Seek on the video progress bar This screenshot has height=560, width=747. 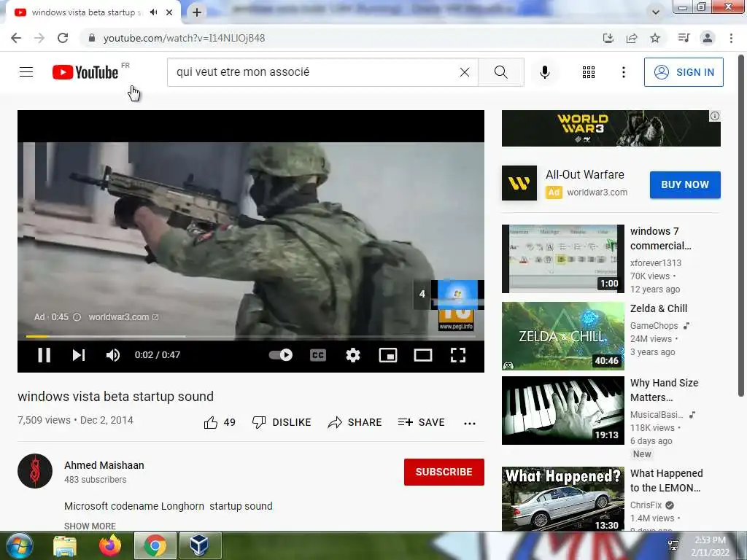[x=251, y=336]
